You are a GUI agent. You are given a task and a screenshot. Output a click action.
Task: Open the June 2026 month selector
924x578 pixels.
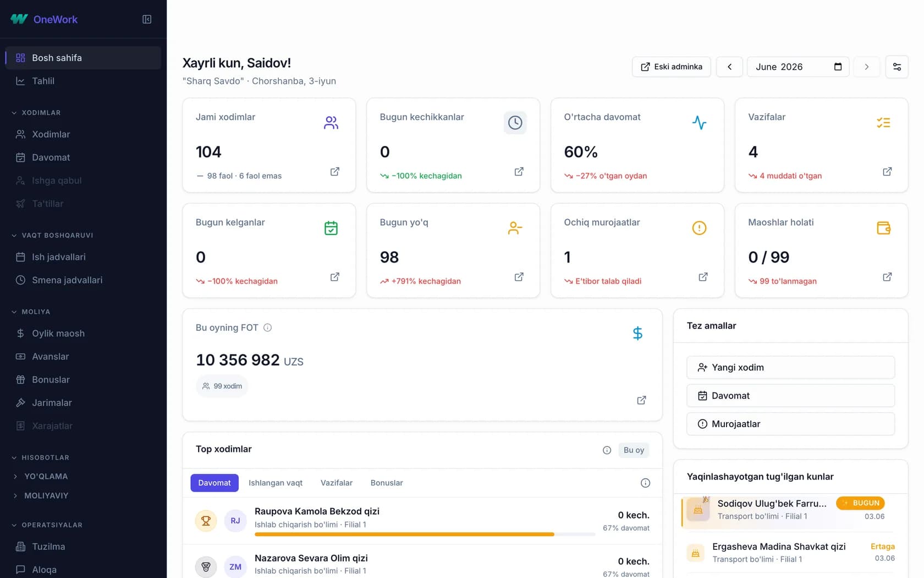[x=798, y=67]
